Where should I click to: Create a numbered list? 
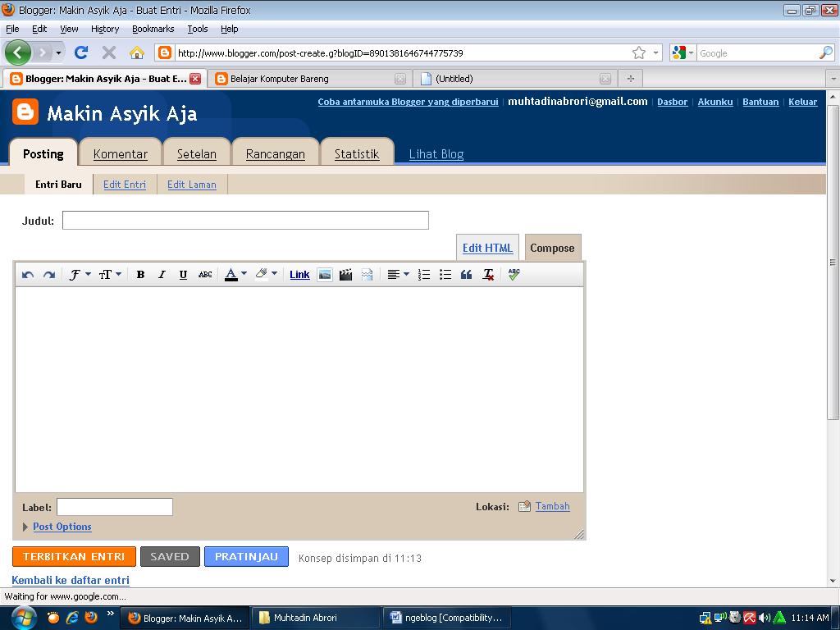point(424,275)
